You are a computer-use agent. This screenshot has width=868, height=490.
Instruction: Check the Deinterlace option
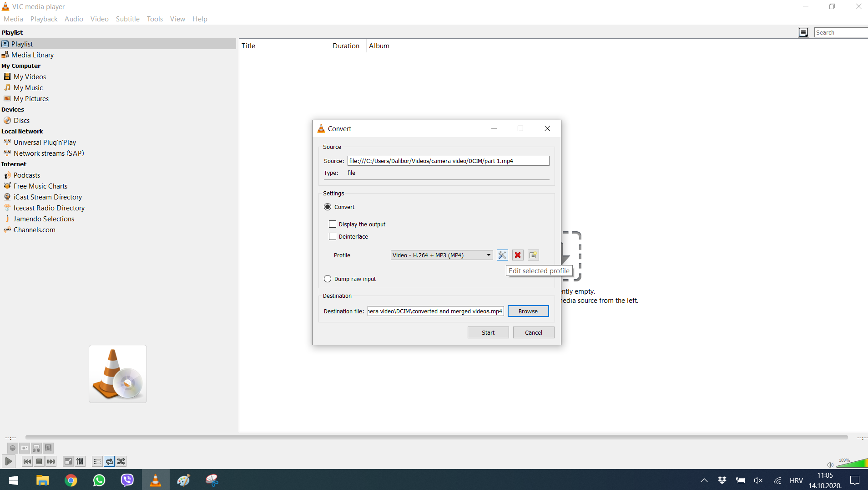point(333,236)
